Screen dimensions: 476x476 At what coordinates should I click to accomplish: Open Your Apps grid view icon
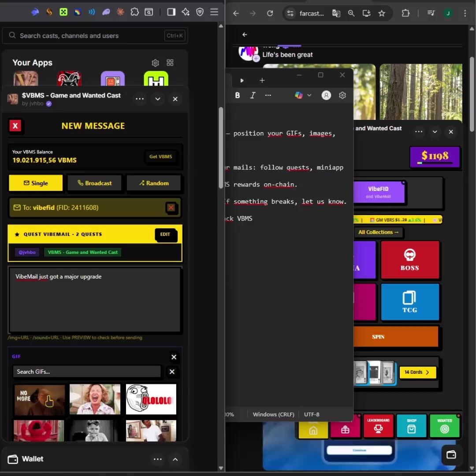pos(170,63)
